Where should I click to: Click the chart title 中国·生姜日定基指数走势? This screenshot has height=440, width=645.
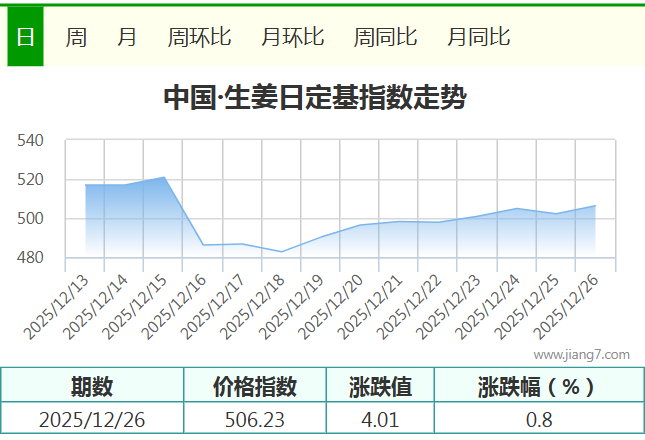[x=314, y=98]
